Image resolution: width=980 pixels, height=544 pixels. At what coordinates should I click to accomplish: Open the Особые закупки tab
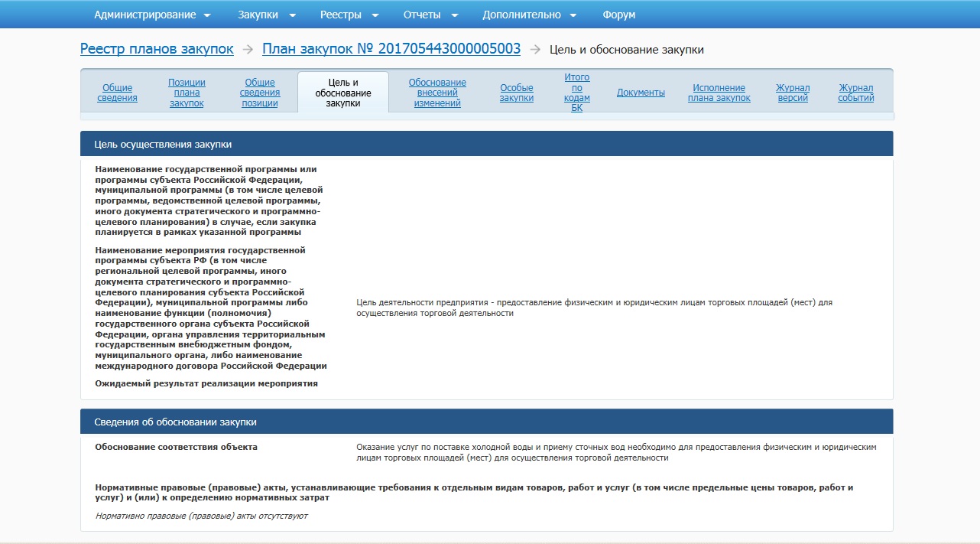(517, 93)
